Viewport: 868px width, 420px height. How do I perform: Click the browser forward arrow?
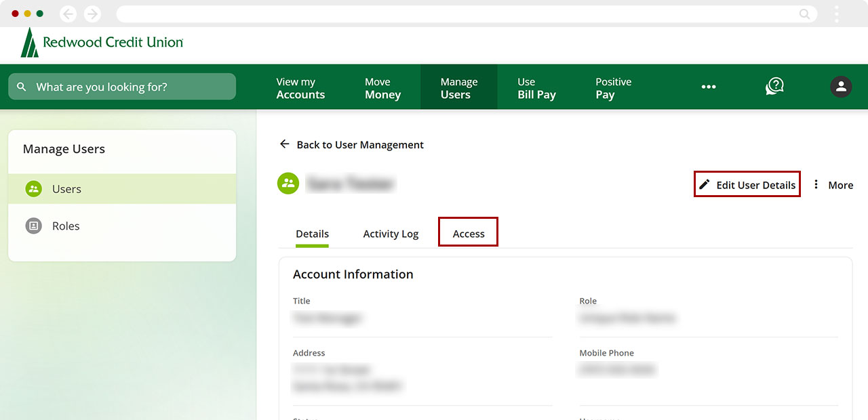(92, 14)
